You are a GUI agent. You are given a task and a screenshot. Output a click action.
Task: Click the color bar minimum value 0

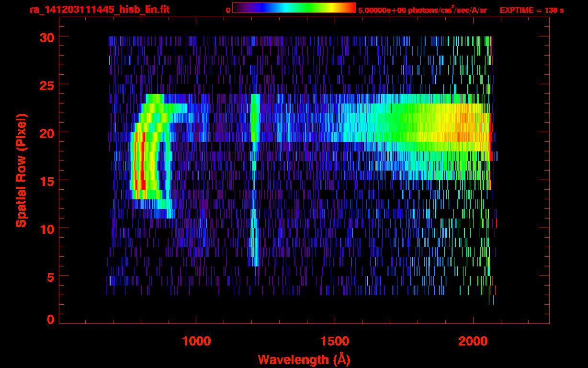point(228,10)
